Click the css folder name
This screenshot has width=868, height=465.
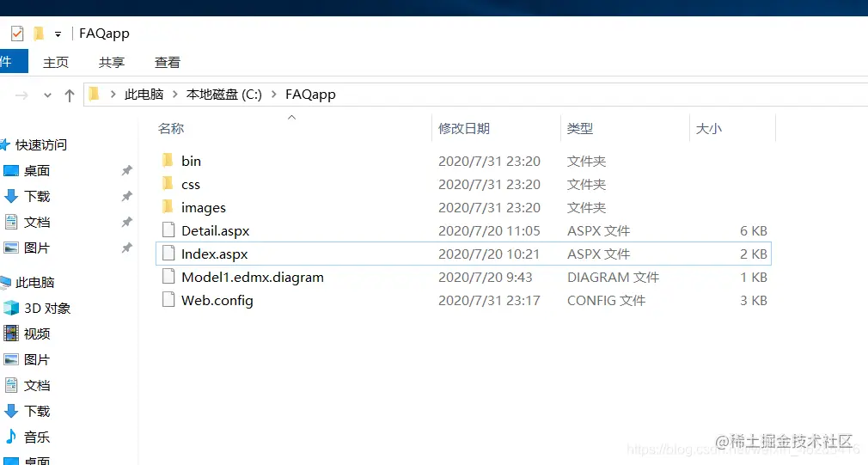(x=191, y=185)
